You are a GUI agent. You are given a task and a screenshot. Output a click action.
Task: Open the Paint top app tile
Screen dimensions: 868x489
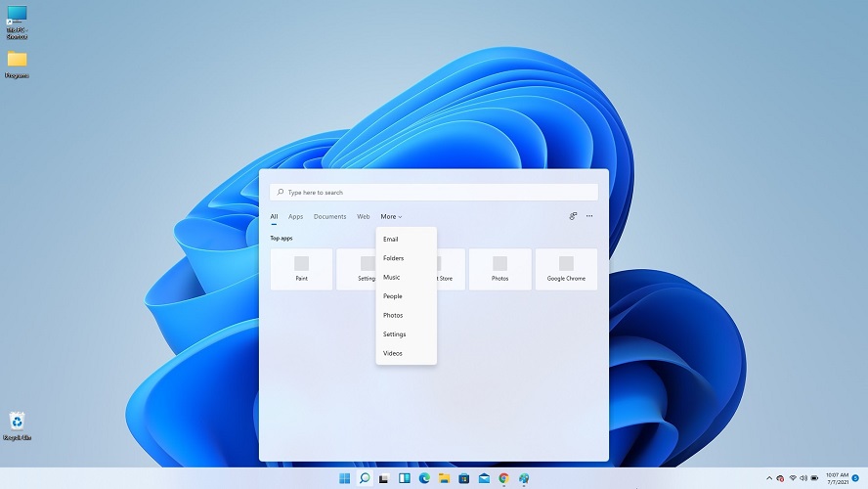[x=302, y=269]
